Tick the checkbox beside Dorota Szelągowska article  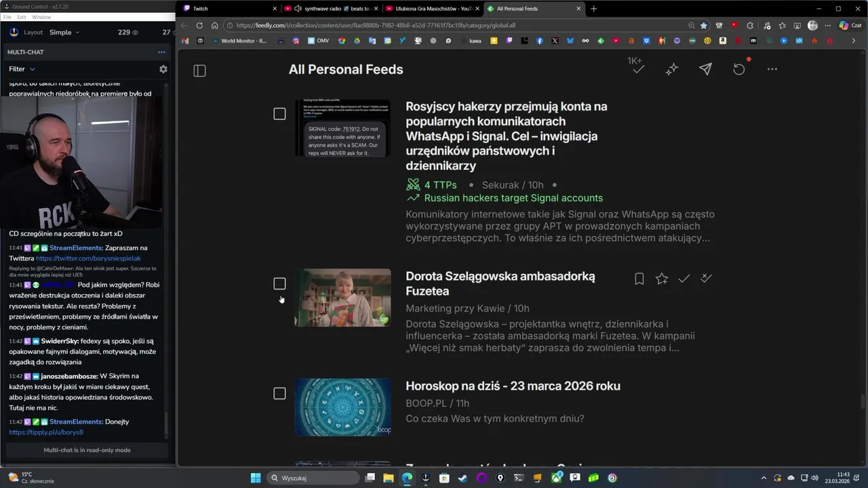click(279, 283)
